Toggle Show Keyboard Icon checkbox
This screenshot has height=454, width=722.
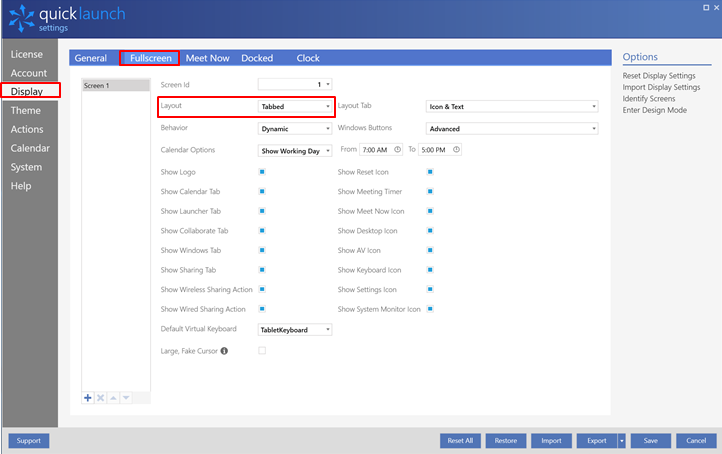point(430,269)
